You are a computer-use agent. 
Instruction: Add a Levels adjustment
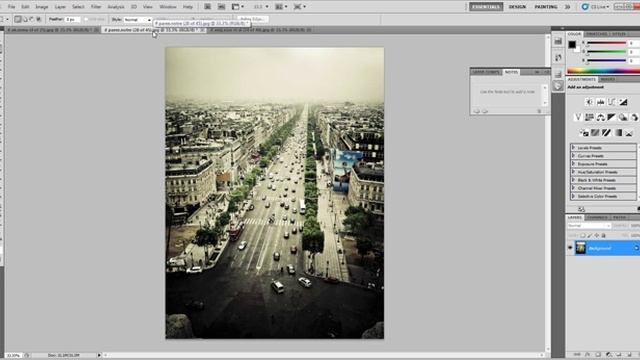pos(600,102)
